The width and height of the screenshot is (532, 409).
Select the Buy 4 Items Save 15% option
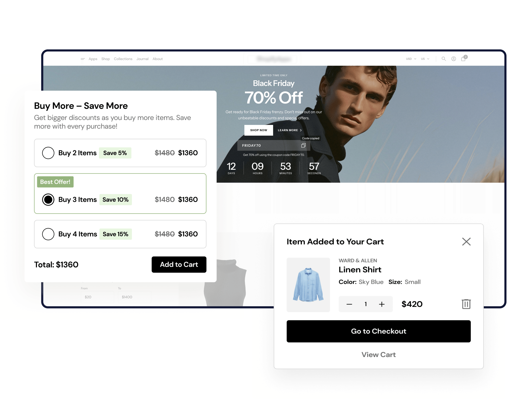(x=48, y=234)
